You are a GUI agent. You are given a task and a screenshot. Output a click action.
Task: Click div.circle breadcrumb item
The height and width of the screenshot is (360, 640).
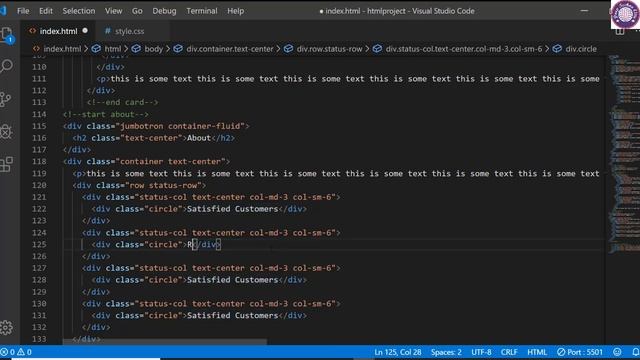click(581, 49)
